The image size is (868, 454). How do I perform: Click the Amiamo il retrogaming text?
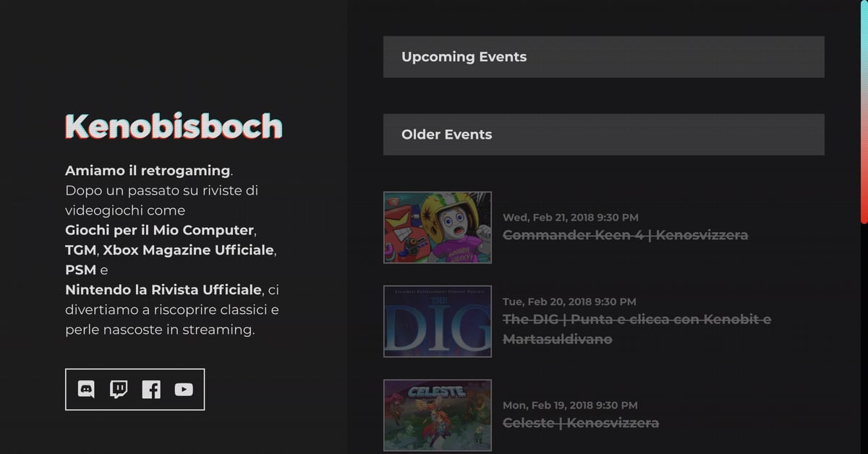pyautogui.click(x=148, y=171)
